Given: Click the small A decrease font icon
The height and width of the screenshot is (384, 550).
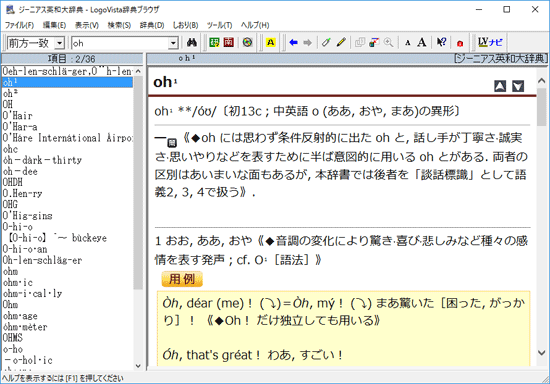Looking at the screenshot, I should click(x=407, y=43).
